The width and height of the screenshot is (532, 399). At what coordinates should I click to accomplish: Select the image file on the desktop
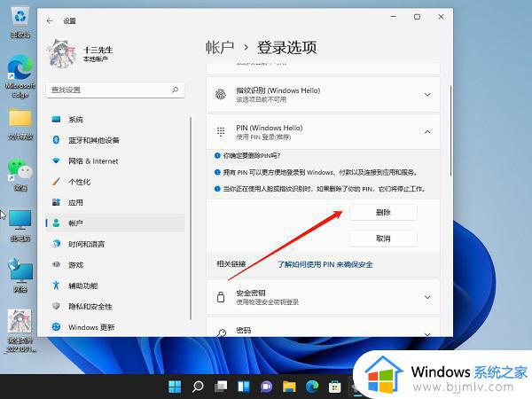(x=20, y=331)
